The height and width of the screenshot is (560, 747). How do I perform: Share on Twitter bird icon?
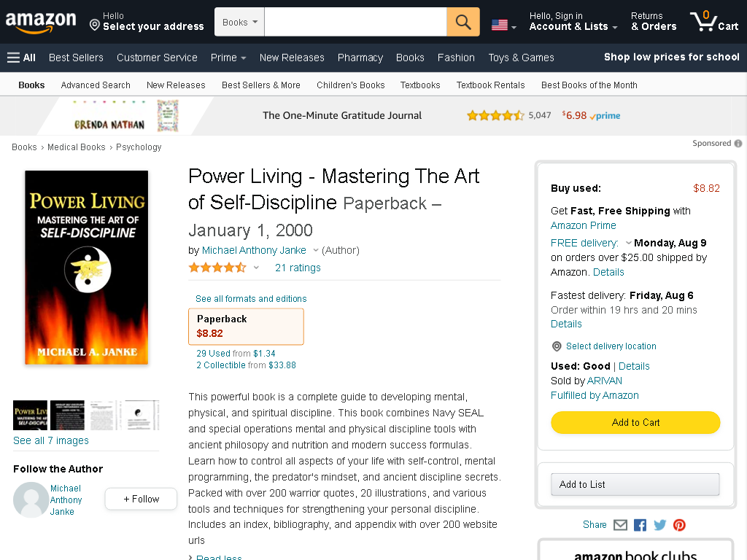coord(659,525)
